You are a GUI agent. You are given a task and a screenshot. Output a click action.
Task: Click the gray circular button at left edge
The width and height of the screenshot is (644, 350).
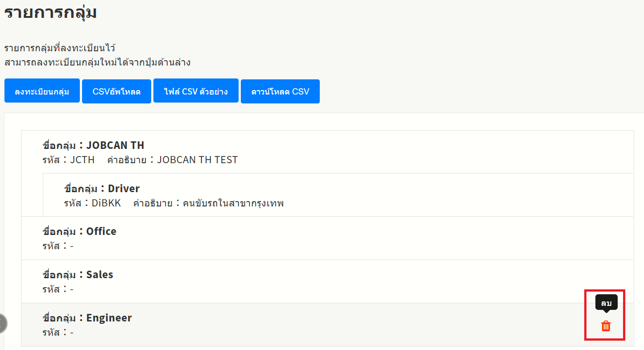click(2, 323)
